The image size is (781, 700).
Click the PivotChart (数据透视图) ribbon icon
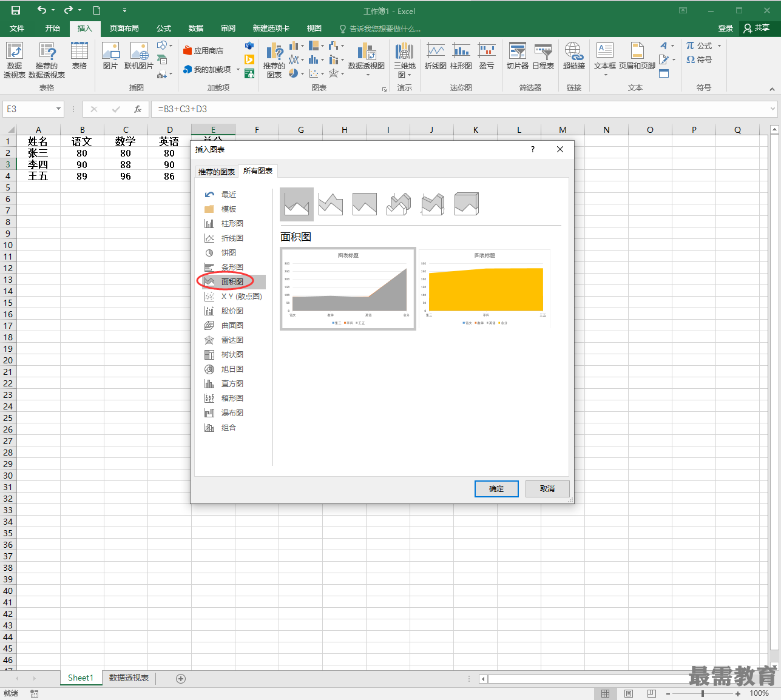367,60
